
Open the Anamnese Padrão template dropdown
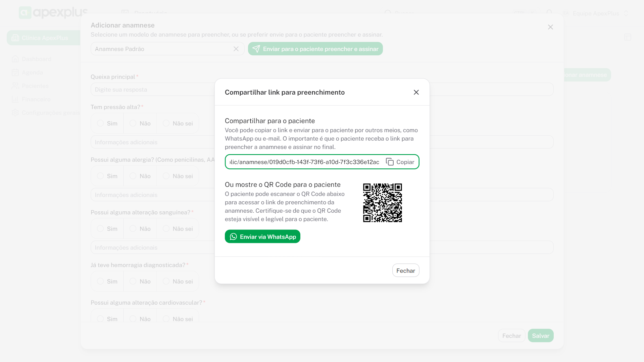[x=161, y=49]
